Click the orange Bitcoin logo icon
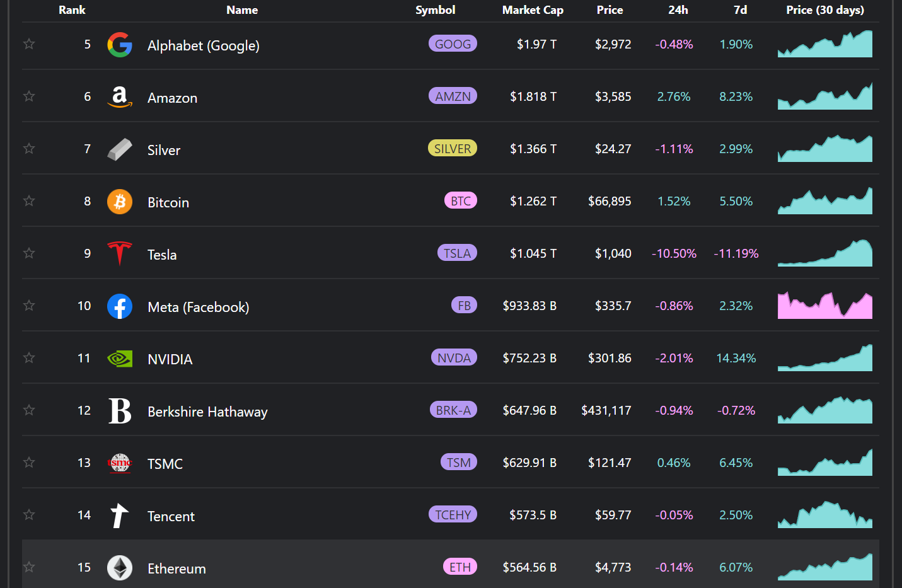The image size is (902, 588). tap(119, 202)
